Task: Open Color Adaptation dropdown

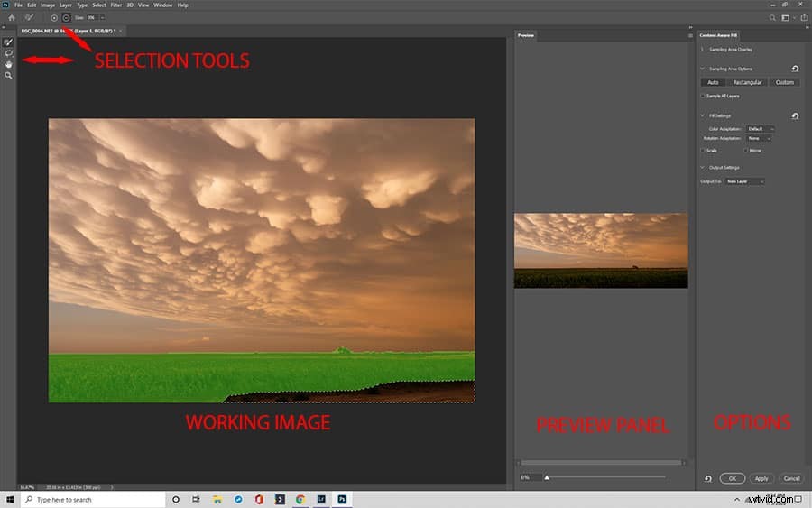Action: click(x=760, y=128)
